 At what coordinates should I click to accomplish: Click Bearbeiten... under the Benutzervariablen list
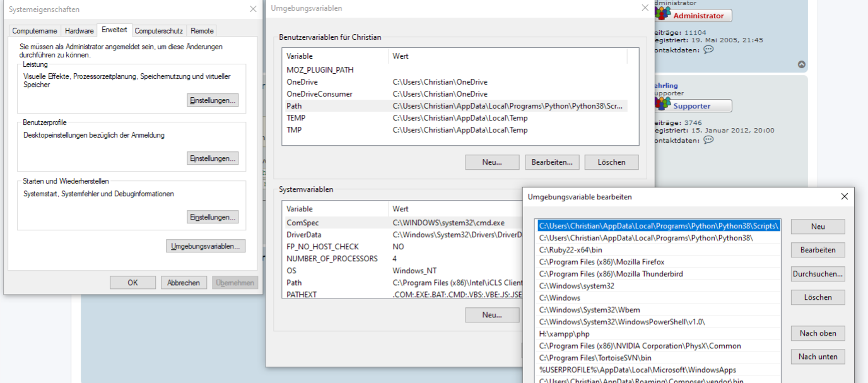click(552, 162)
